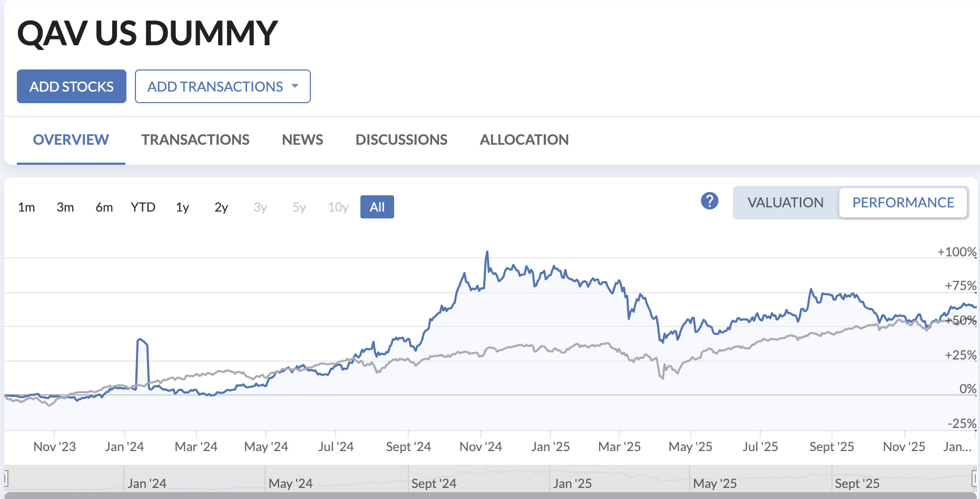This screenshot has width=980, height=499.
Task: Open the NEWS section
Action: (302, 139)
